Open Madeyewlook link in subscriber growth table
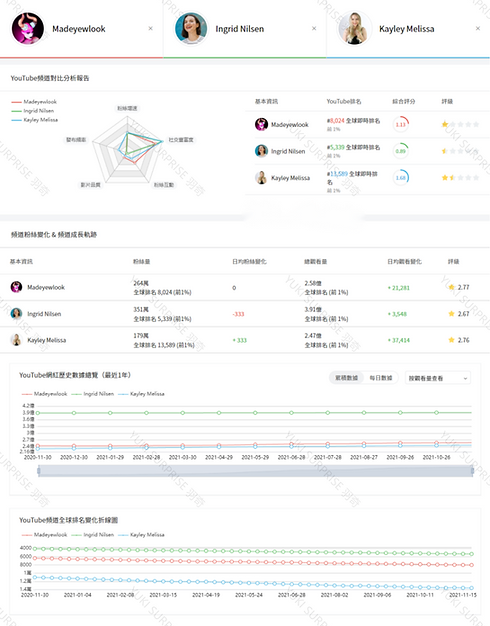Screen dimensions: 490x626 (x=46, y=287)
